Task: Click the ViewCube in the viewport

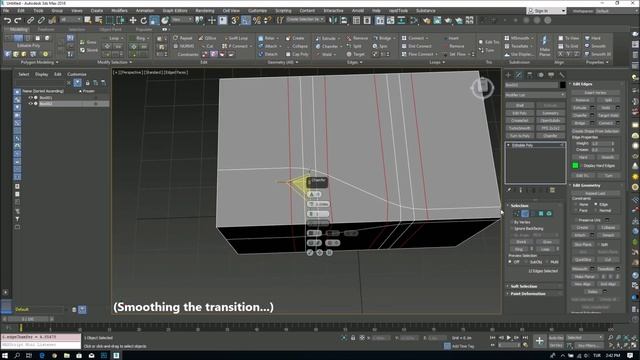Action: pyautogui.click(x=482, y=87)
